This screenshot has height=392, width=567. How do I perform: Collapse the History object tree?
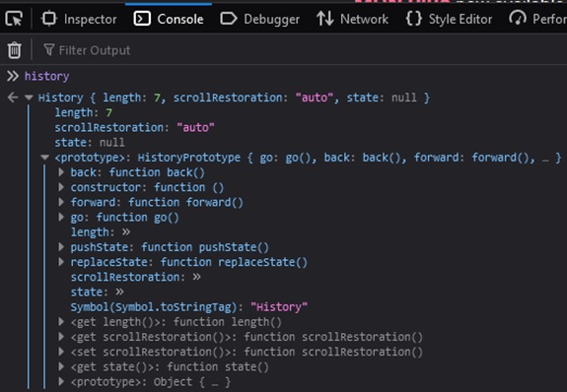29,98
